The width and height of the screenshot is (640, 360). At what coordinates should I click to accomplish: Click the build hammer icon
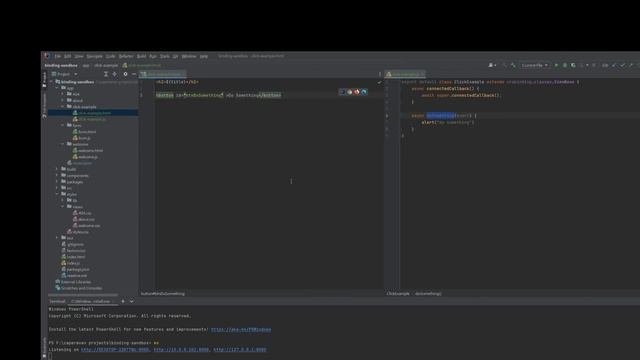tap(513, 65)
